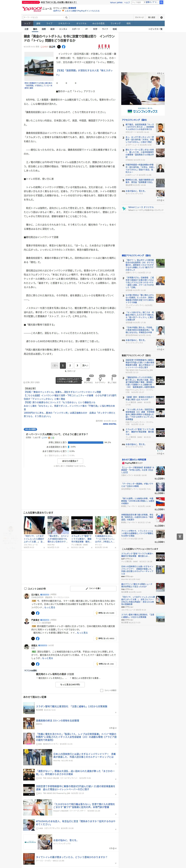Image resolution: width=186 pixels, height=868 pixels.
Task: React with 新しい視点 exclamation icon
Action: (112, 380)
